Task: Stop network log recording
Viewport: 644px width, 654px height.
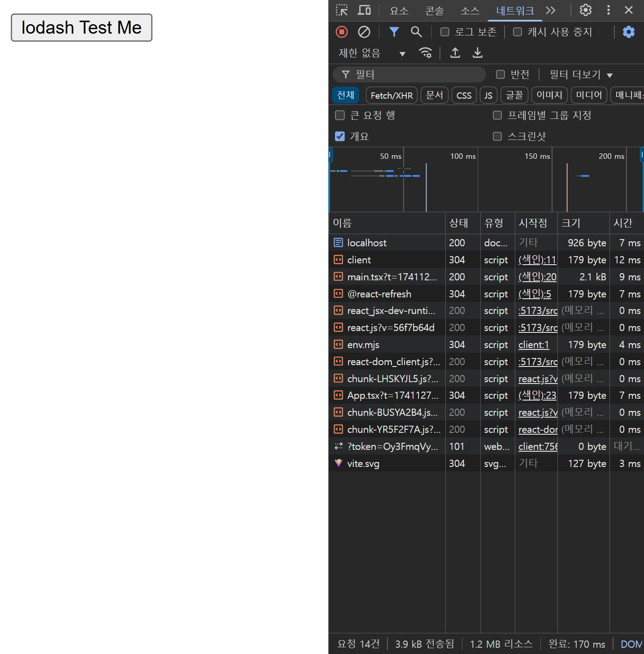Action: tap(342, 32)
